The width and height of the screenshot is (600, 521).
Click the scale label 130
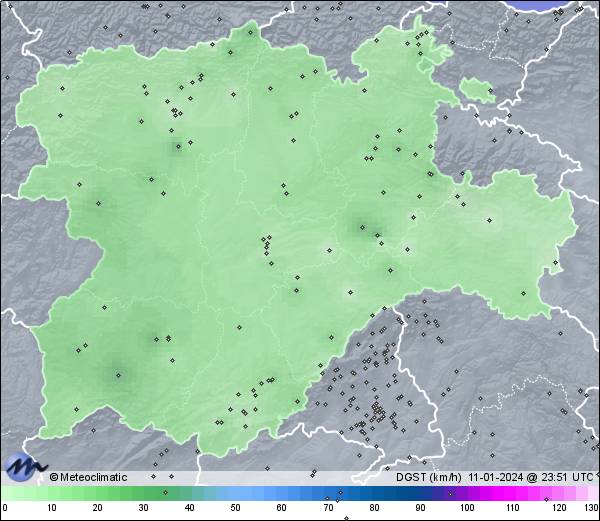click(592, 508)
